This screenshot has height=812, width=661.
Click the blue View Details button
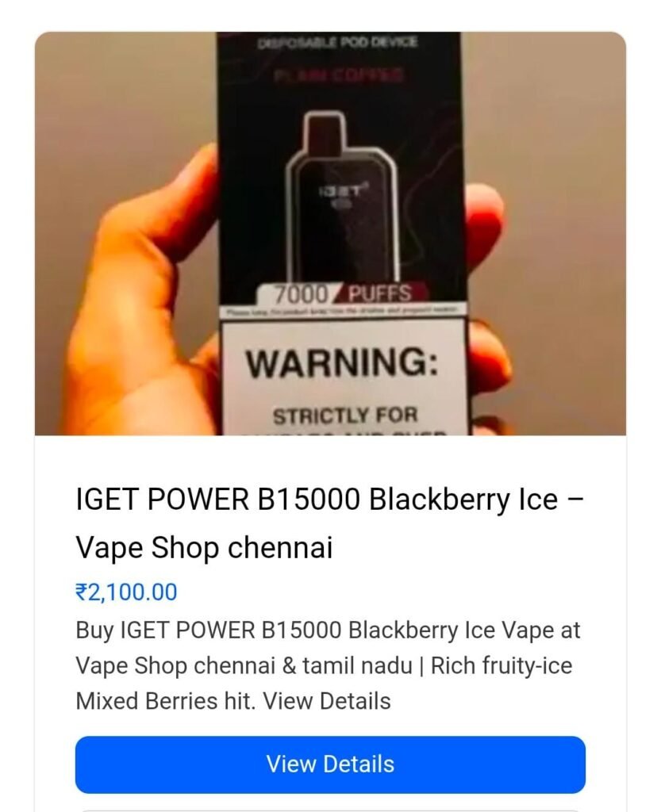point(330,764)
